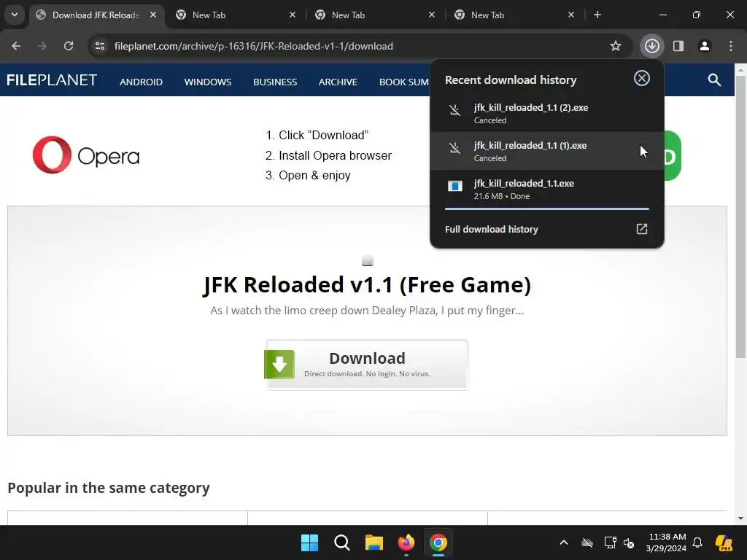Close the Recent download history popup
747x560 pixels.
[x=642, y=78]
